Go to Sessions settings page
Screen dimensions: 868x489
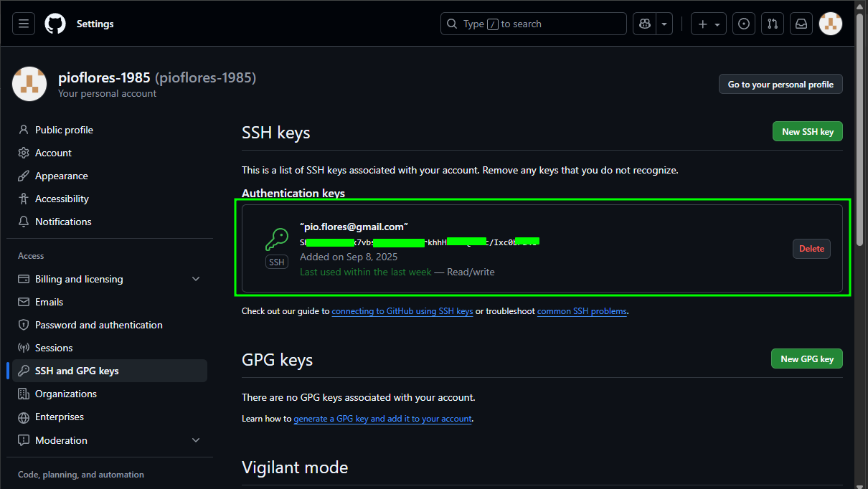54,348
